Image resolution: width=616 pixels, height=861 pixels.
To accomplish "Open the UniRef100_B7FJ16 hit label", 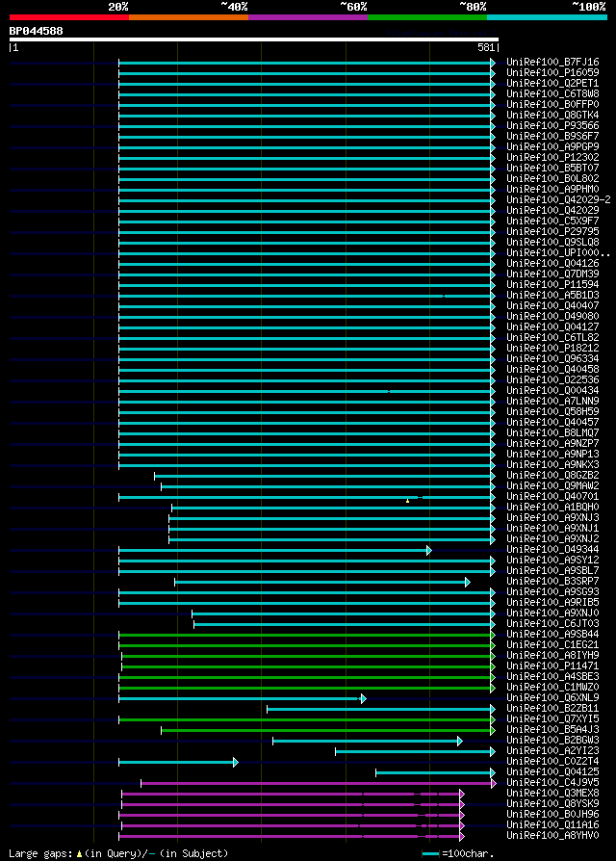I will [x=552, y=62].
